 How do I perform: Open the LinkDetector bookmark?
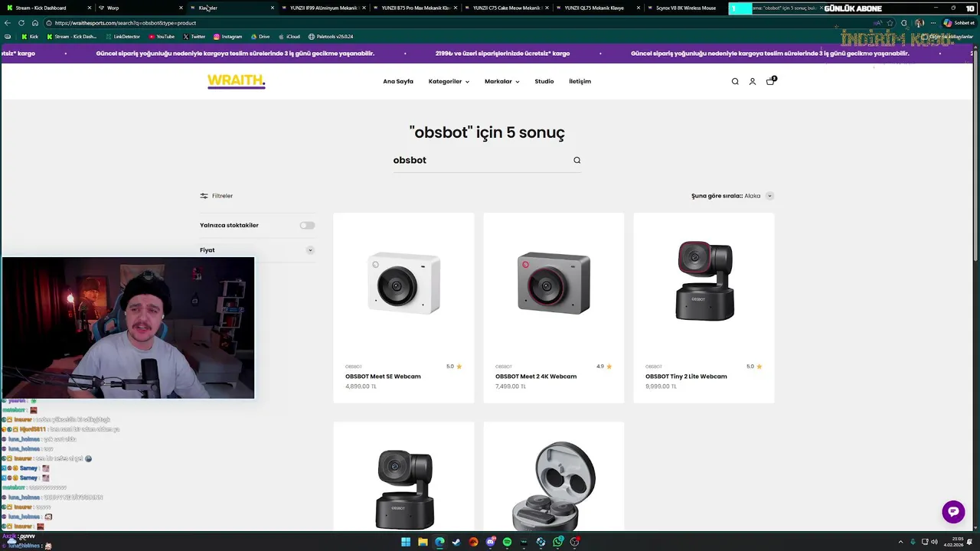tap(122, 37)
